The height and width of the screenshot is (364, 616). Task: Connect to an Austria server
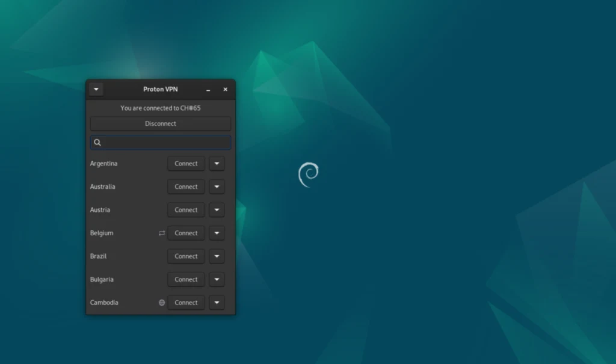[186, 209]
